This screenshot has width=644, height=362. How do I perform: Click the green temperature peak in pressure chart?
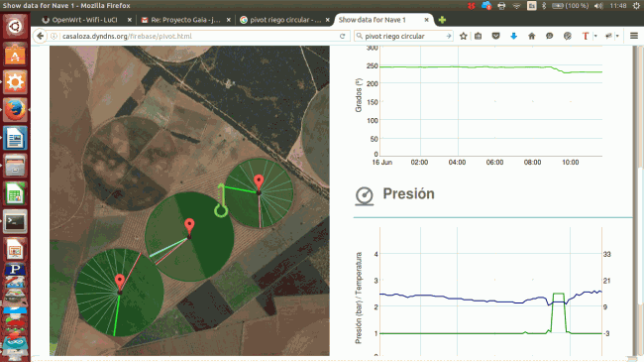click(x=558, y=294)
